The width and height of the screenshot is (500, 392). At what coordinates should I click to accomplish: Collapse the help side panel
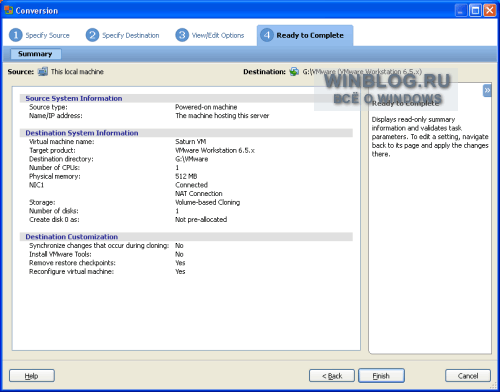(487, 90)
